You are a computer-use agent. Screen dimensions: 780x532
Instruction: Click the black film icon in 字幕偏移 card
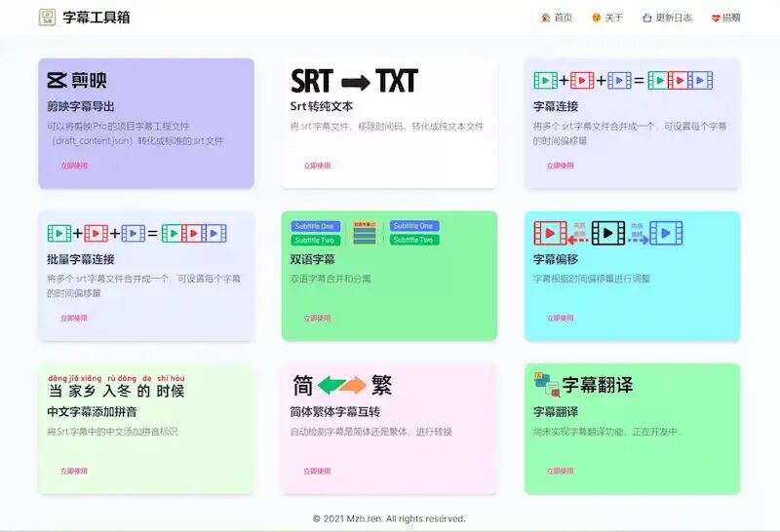607,233
